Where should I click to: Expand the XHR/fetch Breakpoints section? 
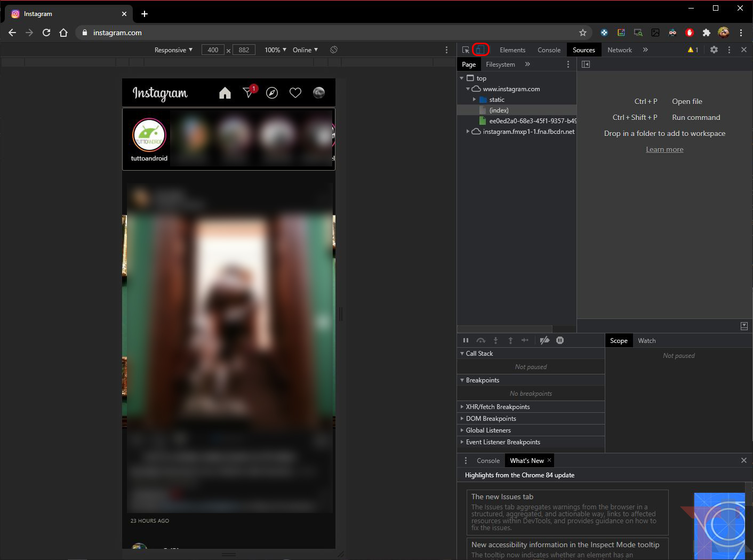tap(498, 407)
